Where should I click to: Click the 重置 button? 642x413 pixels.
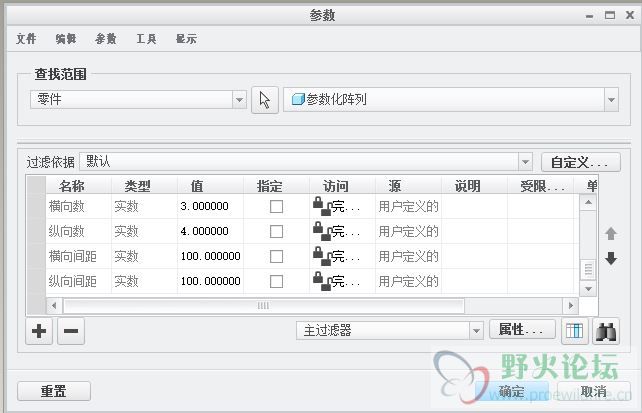(x=54, y=391)
